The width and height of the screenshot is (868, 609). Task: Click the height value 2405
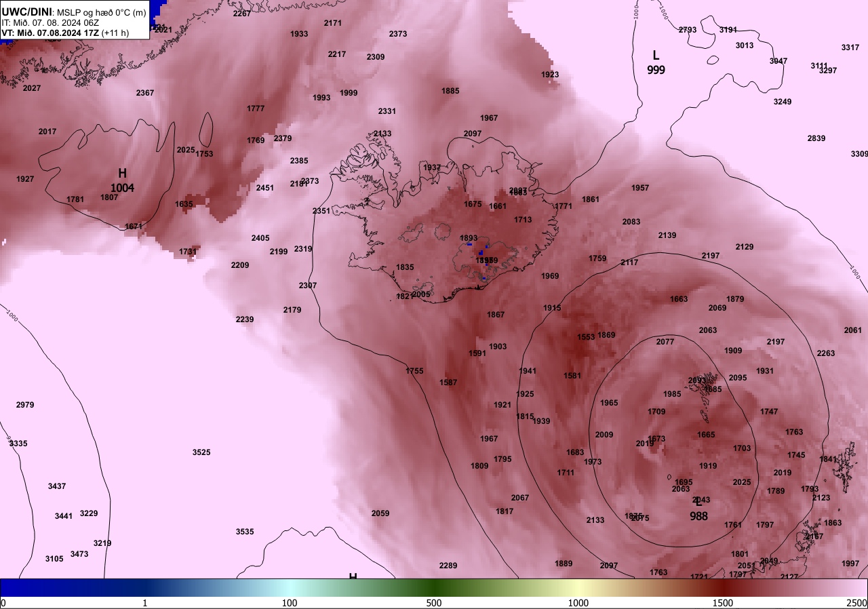(x=260, y=238)
